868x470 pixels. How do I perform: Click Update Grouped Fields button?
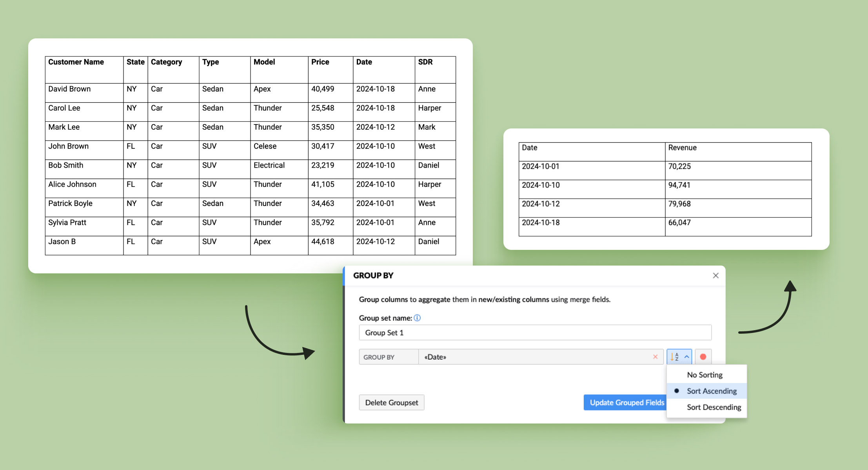tap(626, 403)
